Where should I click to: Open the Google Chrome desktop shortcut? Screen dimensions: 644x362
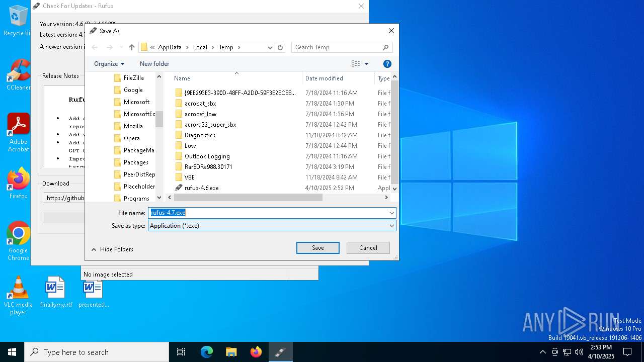(x=18, y=241)
